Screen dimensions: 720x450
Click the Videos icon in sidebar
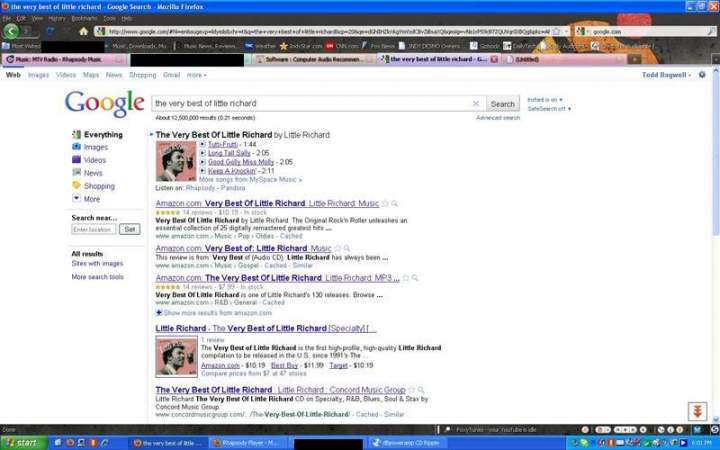[x=76, y=159]
